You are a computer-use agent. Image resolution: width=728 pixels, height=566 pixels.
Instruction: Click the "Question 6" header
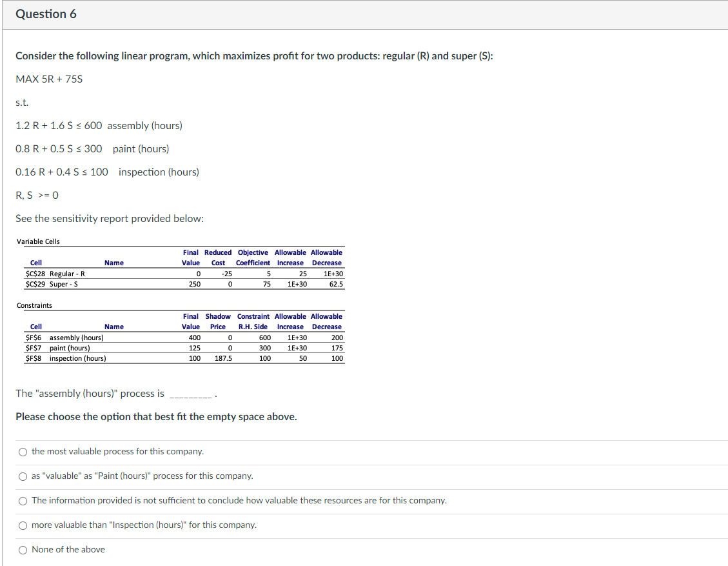click(47, 14)
